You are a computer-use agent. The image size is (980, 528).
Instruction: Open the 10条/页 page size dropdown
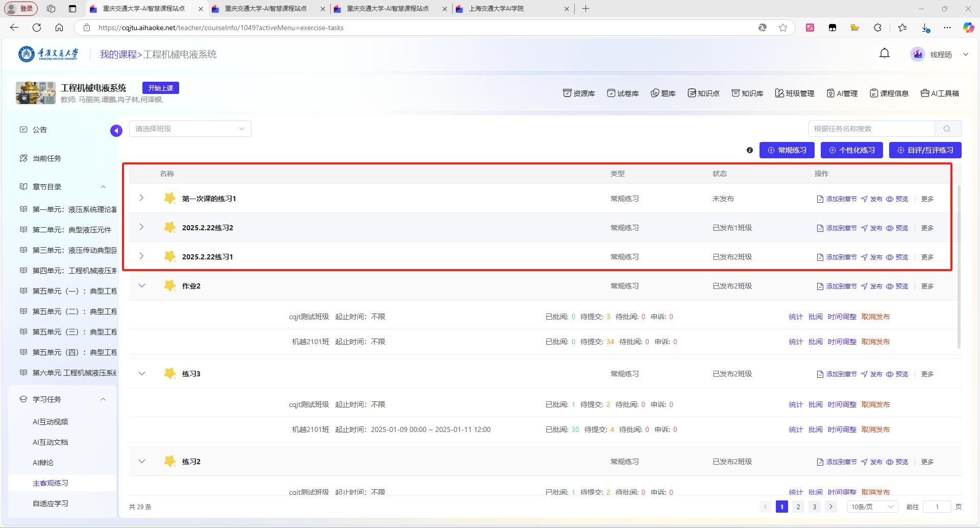[x=872, y=507]
